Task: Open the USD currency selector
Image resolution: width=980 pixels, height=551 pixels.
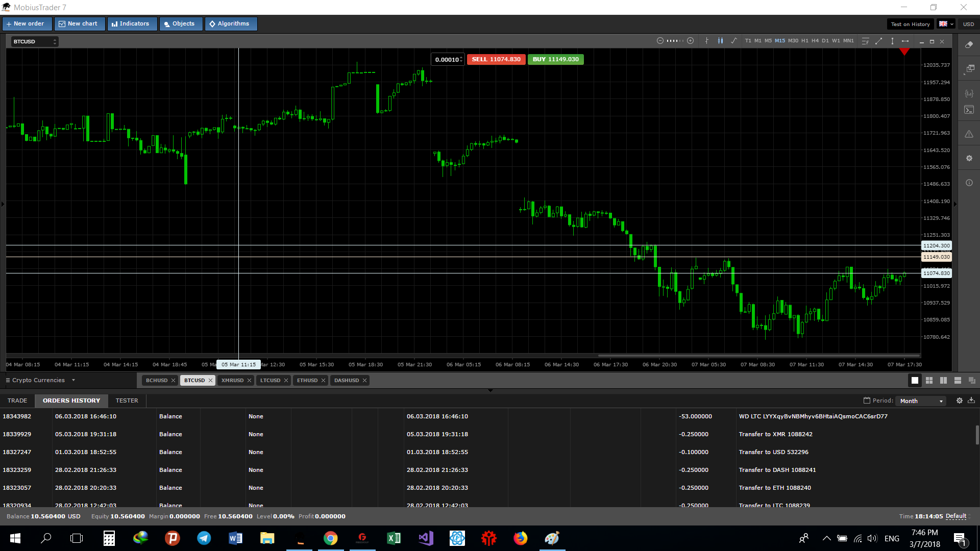Action: point(968,24)
